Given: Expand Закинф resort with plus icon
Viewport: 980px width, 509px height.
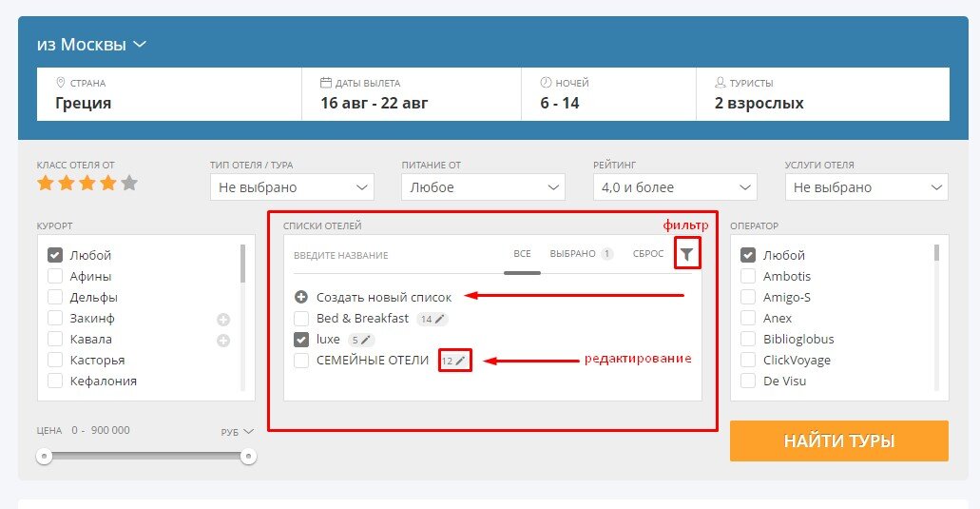Looking at the screenshot, I should (223, 320).
